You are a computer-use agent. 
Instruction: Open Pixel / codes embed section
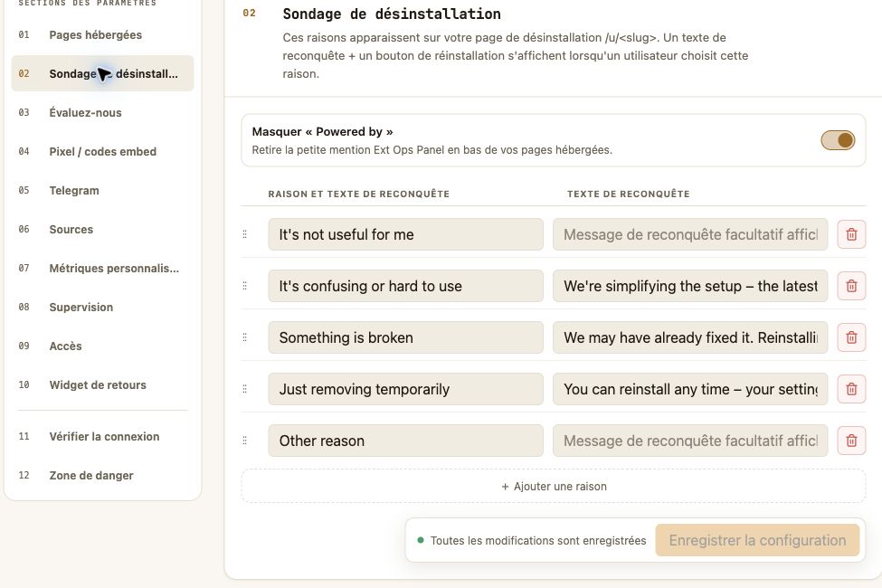[102, 151]
